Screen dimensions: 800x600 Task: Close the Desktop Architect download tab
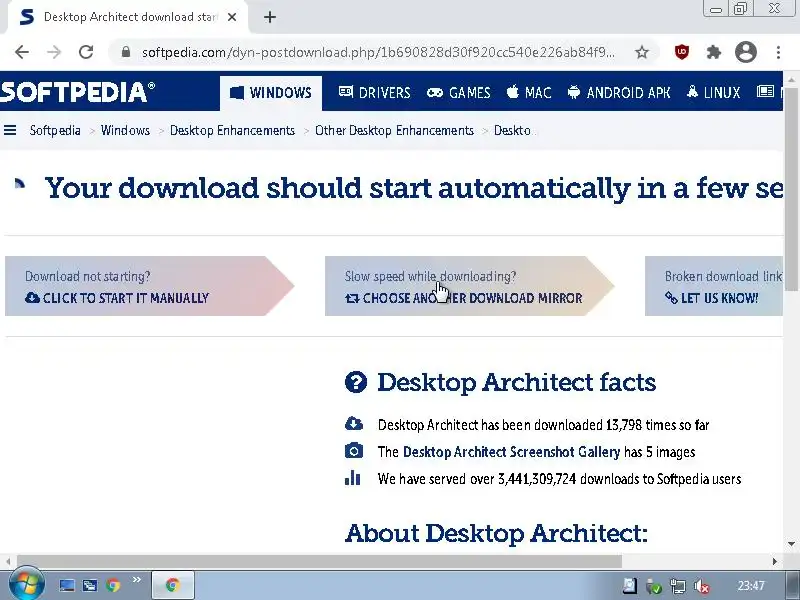[x=232, y=17]
